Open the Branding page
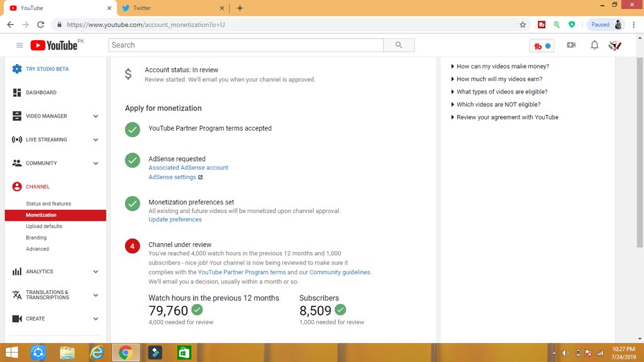 36,238
